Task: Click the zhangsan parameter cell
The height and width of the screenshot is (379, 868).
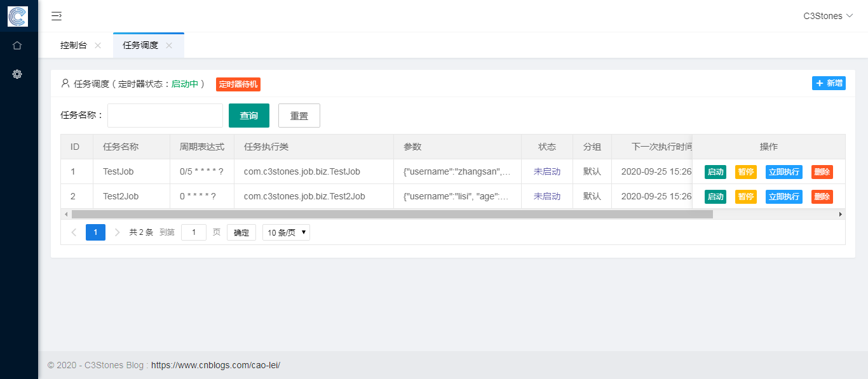Action: click(x=458, y=171)
